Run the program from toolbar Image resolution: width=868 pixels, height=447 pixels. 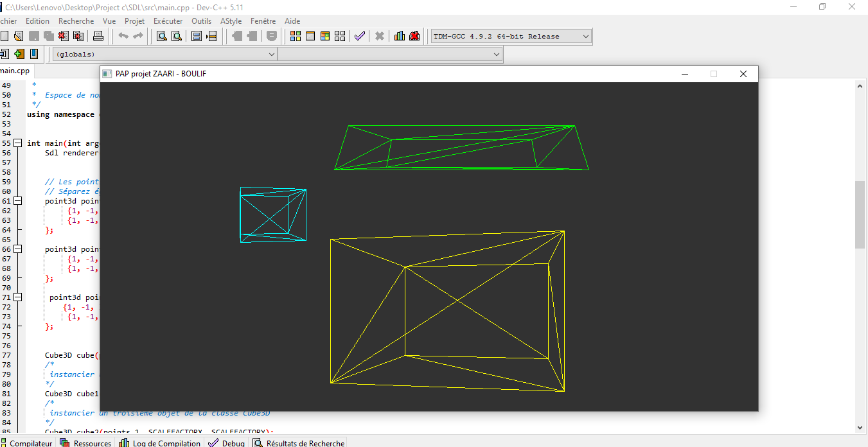pos(310,36)
